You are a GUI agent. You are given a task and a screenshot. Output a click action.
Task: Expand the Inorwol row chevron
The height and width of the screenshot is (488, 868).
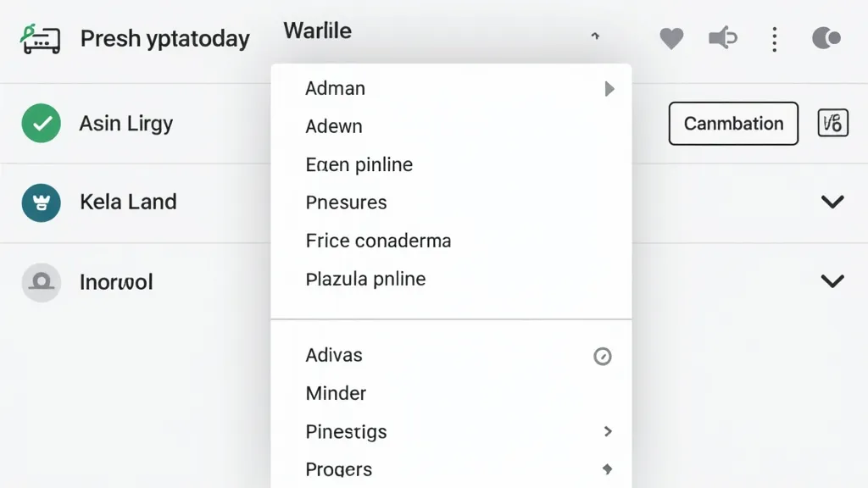pos(832,281)
